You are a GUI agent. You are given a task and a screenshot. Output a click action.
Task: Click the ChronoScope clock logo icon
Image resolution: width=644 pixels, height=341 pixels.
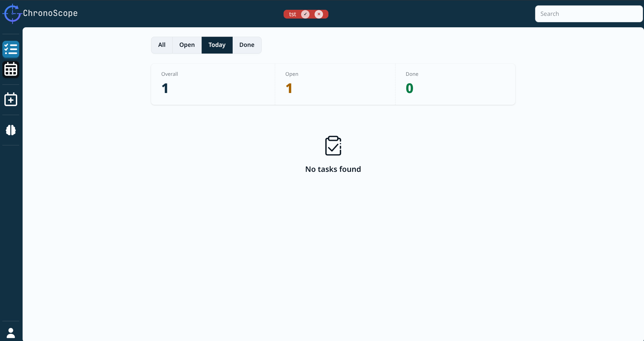pyautogui.click(x=12, y=13)
